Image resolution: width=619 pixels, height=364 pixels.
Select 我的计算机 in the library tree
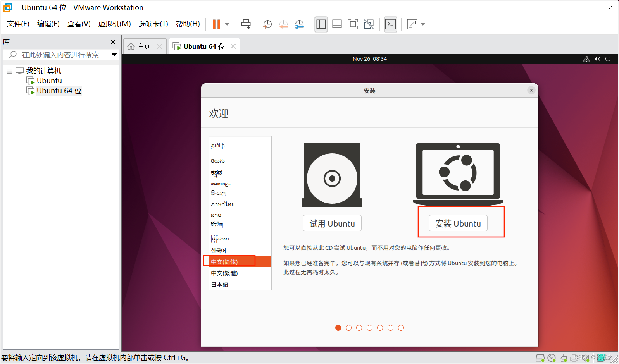(43, 70)
